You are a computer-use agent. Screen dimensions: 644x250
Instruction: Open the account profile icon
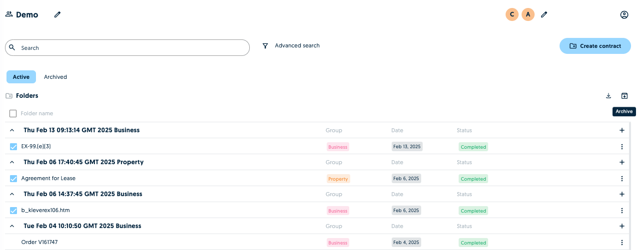(x=624, y=15)
